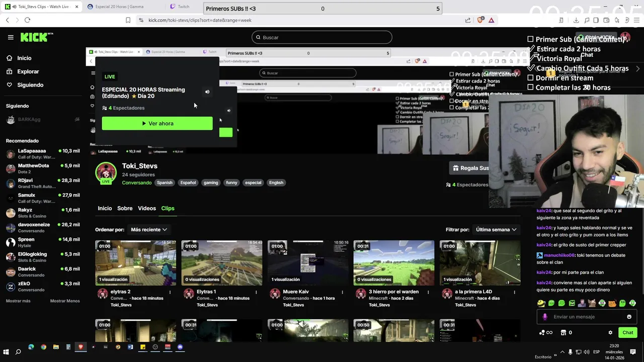Click the browser address bar URL
This screenshot has height=362, width=644.
(x=200, y=20)
